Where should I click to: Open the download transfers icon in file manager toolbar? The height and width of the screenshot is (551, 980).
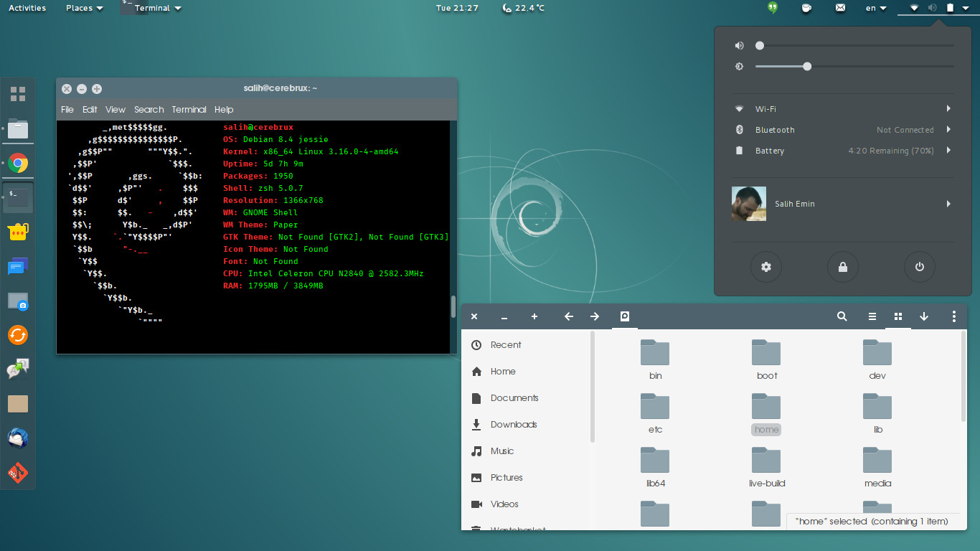click(x=924, y=316)
